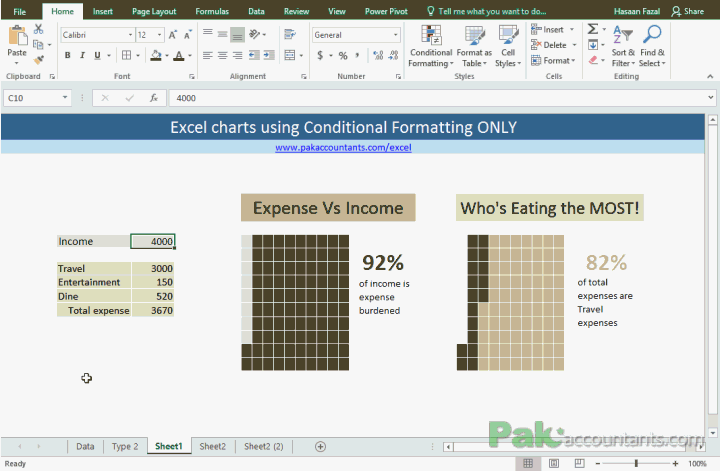Click the Share button

click(687, 11)
